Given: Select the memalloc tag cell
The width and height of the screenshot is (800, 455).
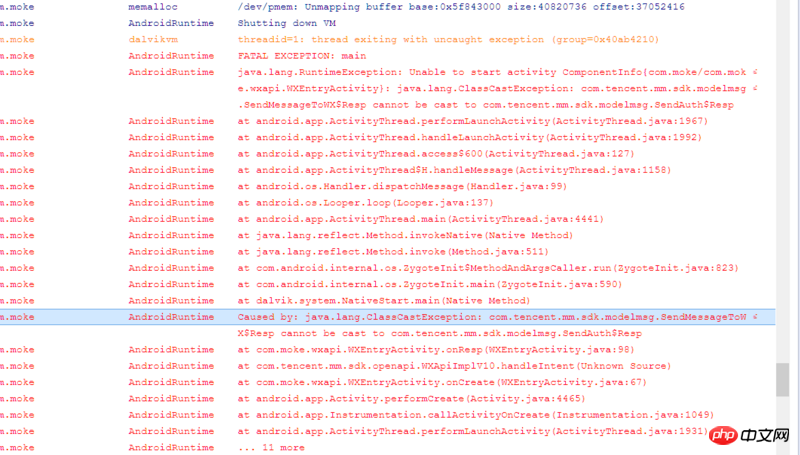Looking at the screenshot, I should (x=153, y=7).
